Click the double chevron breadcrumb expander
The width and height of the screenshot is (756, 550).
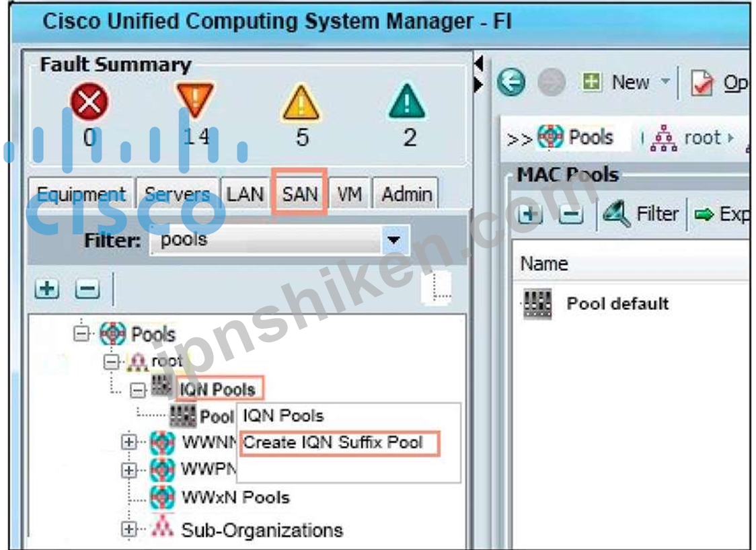click(x=520, y=139)
